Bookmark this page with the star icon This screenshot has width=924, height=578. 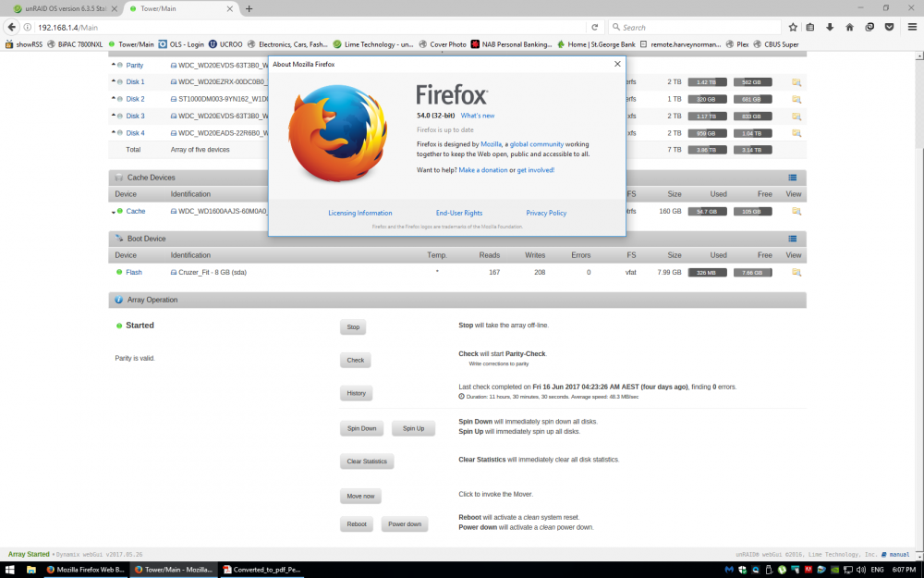click(793, 27)
